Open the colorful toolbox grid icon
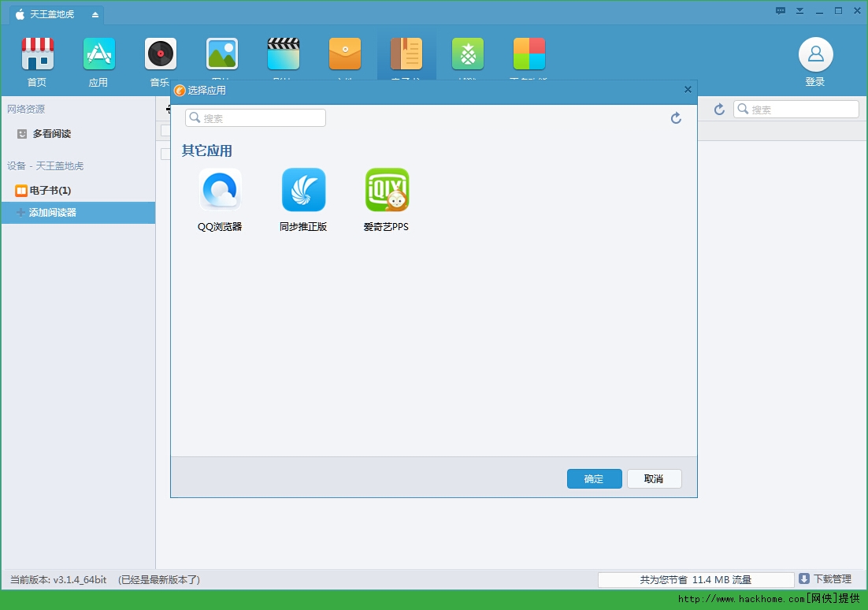Viewport: 868px width, 610px height. tap(529, 54)
